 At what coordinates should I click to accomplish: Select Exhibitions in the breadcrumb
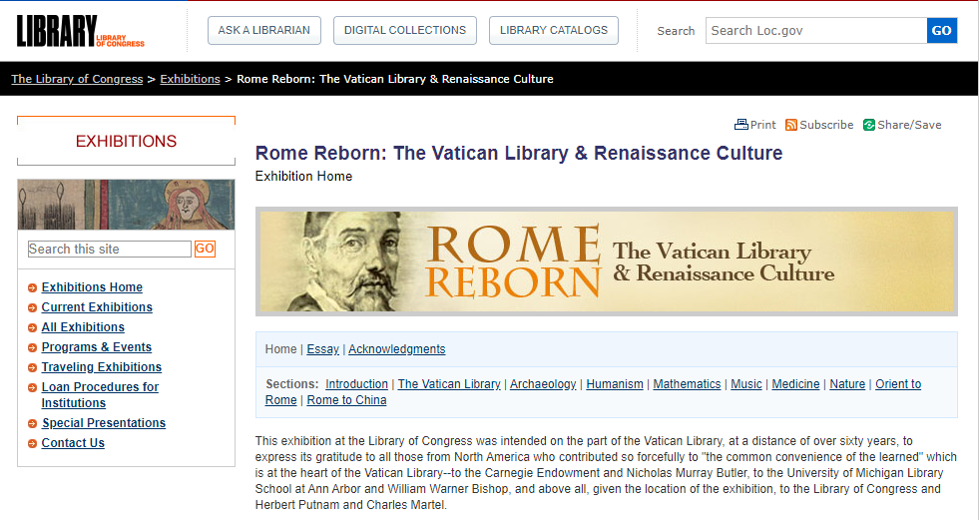[190, 79]
